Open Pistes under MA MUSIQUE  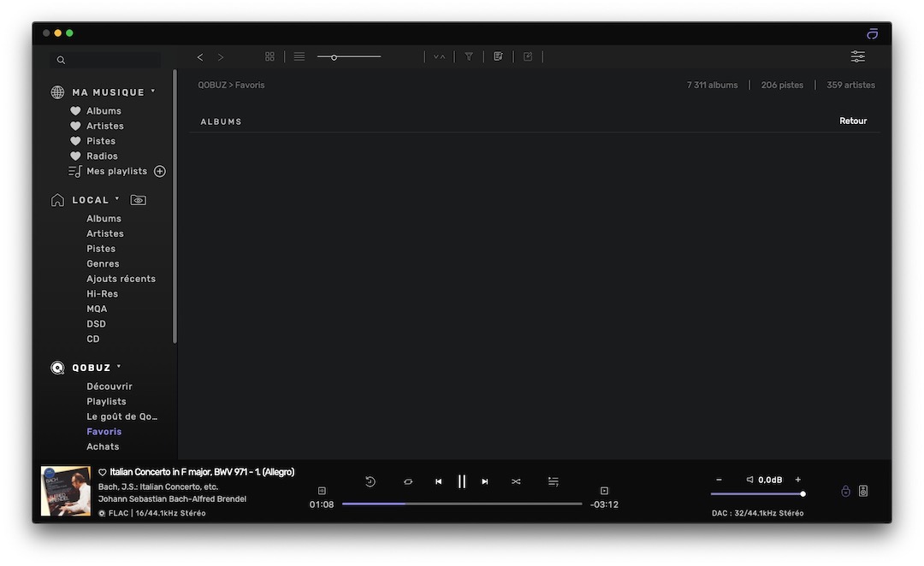[101, 141]
